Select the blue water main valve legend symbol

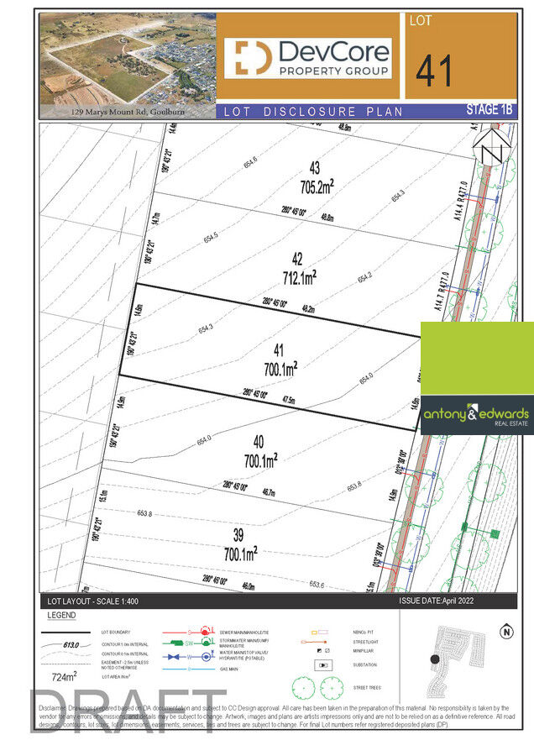(188, 657)
